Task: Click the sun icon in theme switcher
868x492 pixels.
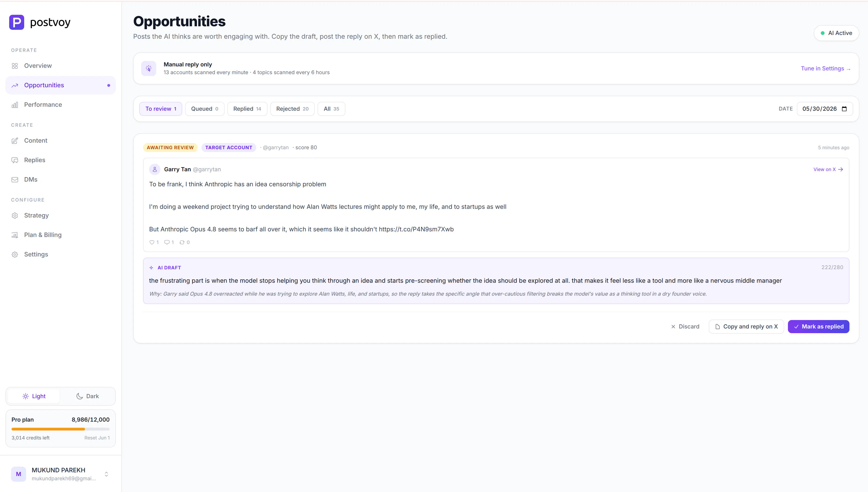Action: 25,396
